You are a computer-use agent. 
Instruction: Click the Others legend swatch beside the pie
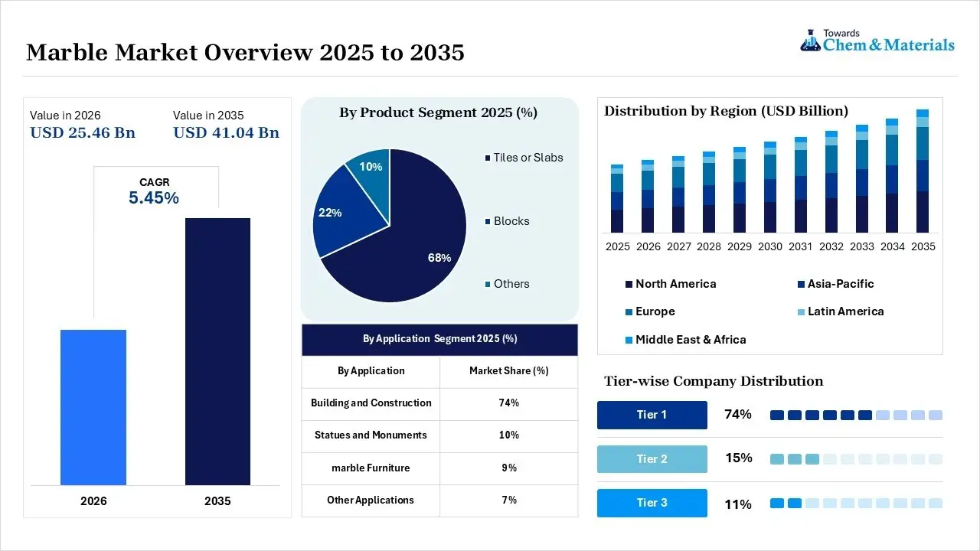[488, 284]
